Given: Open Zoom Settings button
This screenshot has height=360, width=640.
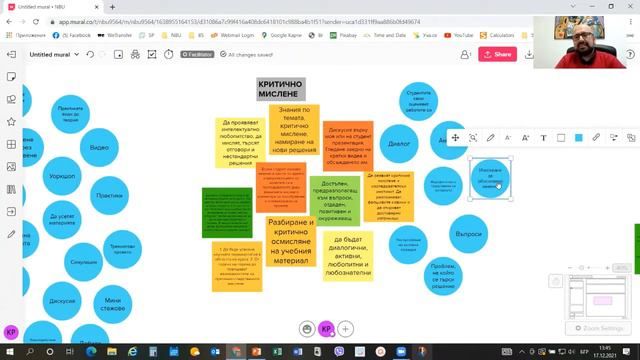Looking at the screenshot, I should [599, 328].
